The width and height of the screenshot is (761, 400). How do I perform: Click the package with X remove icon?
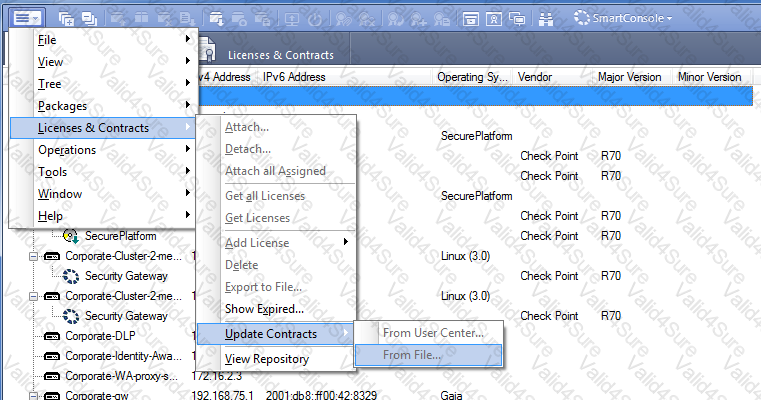point(165,19)
